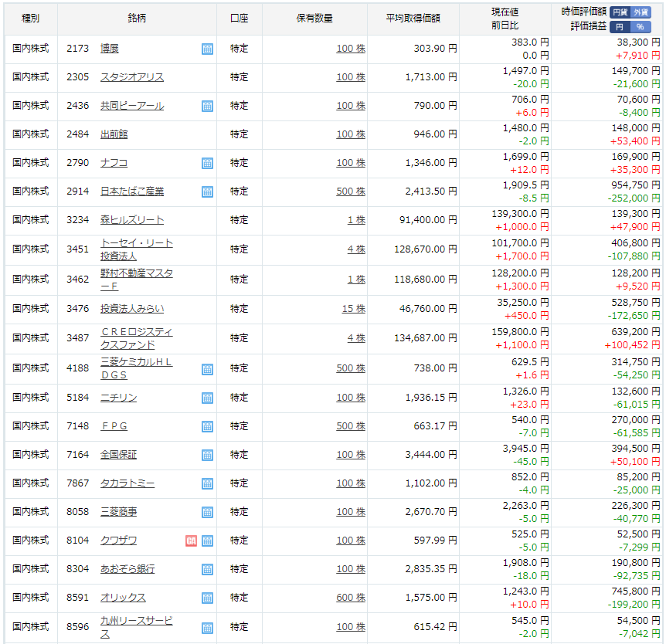Open the FPG stock link
Image resolution: width=666 pixels, height=644 pixels.
tap(114, 426)
